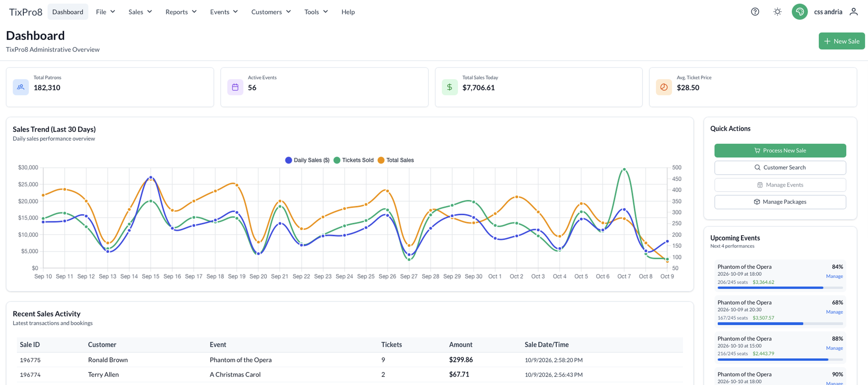Image resolution: width=868 pixels, height=385 pixels.
Task: Click Manage Events button
Action: click(780, 185)
